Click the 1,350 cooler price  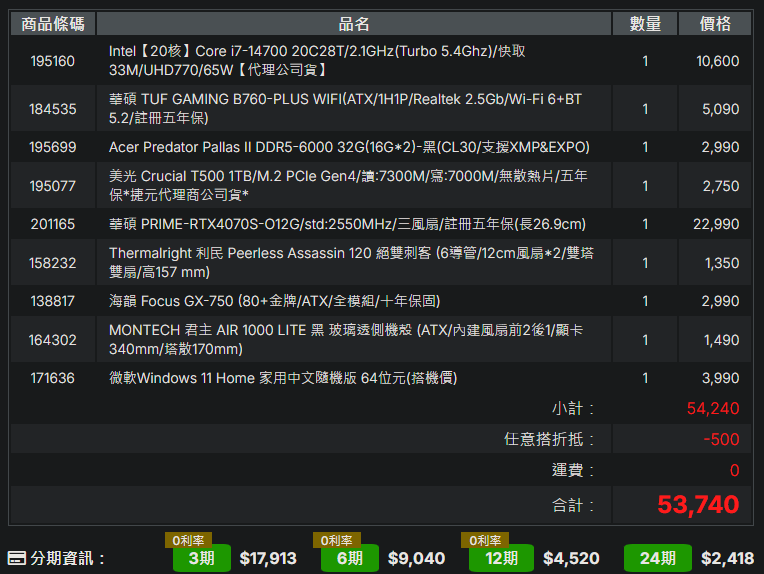(722, 263)
